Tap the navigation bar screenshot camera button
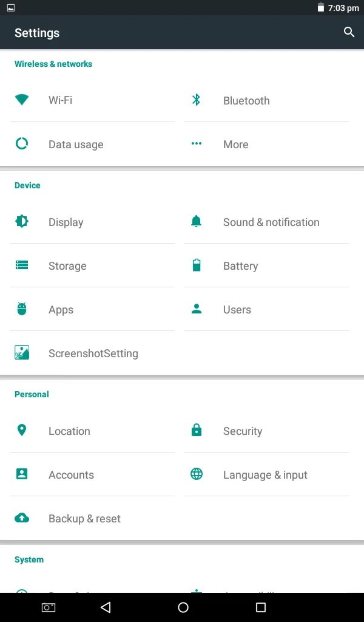This screenshot has width=364, height=622. (49, 607)
